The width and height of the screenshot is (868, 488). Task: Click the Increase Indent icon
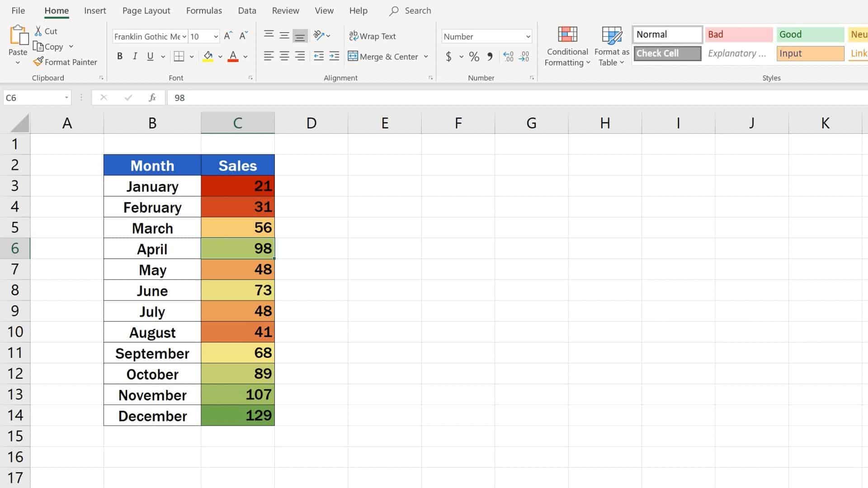334,56
